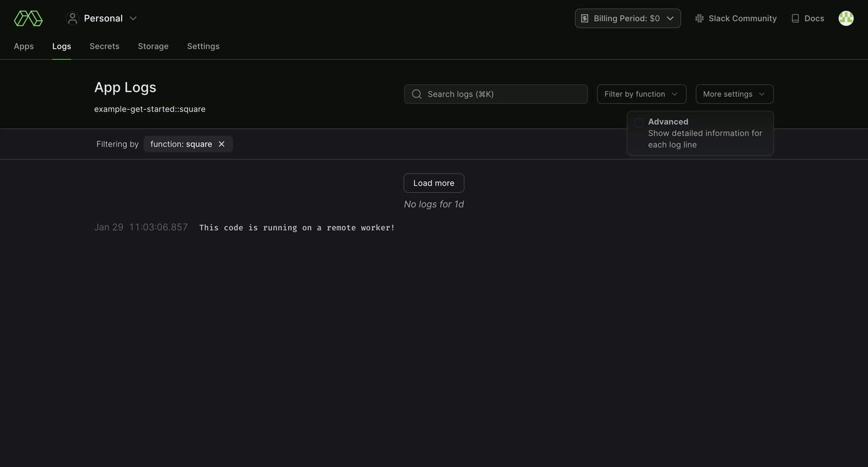Collapse the More settings dropdown
The height and width of the screenshot is (467, 868).
[x=735, y=94]
